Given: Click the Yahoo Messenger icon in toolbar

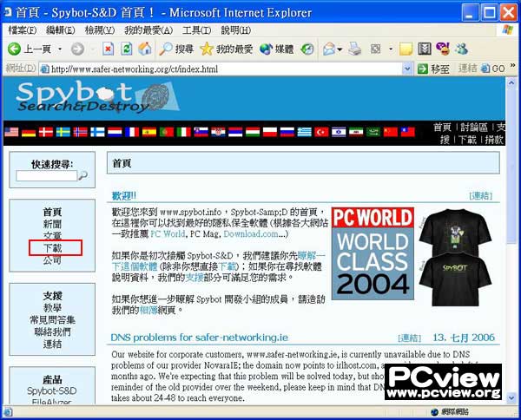Looking at the screenshot, I should coord(443,49).
